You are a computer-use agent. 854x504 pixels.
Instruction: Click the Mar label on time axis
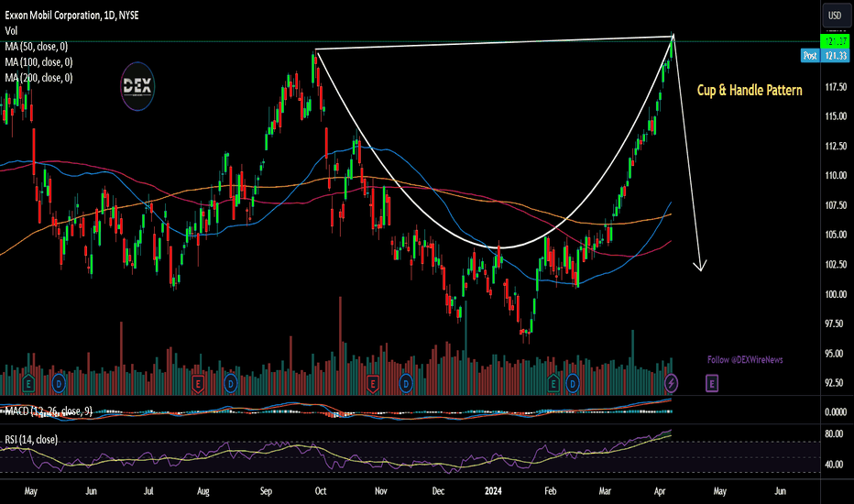(x=605, y=491)
